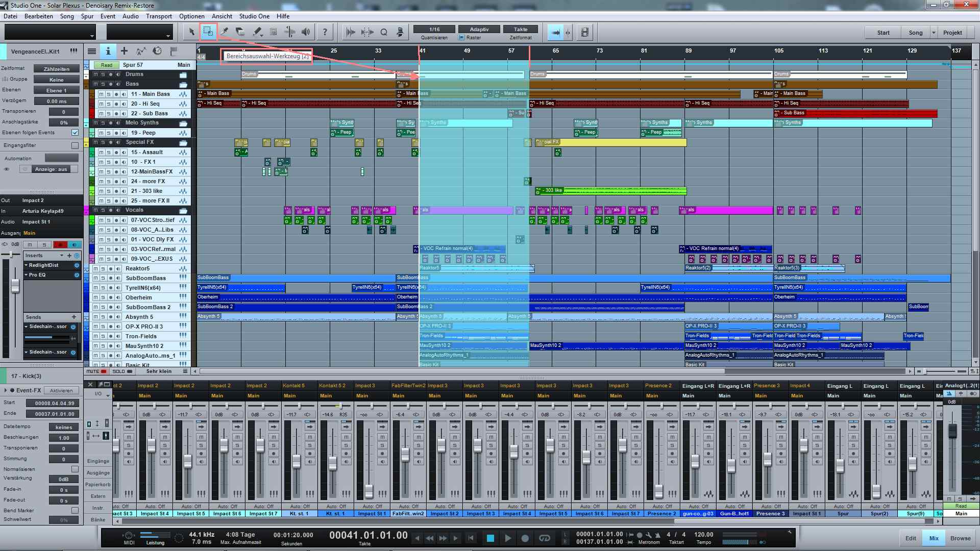The image size is (980, 551).
Task: Select the Eraser tool
Action: click(240, 32)
